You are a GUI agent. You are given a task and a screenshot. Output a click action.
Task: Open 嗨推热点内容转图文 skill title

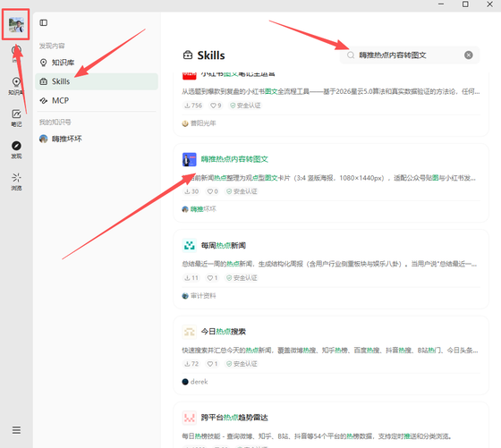click(234, 159)
